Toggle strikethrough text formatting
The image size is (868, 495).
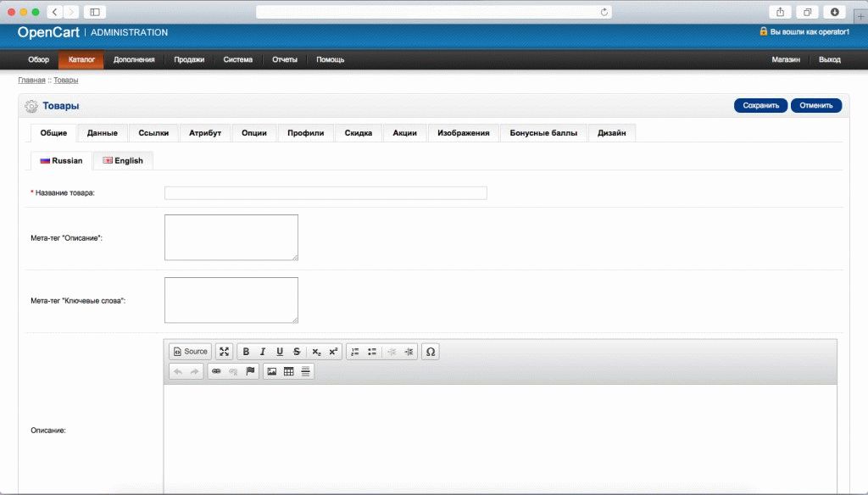296,352
